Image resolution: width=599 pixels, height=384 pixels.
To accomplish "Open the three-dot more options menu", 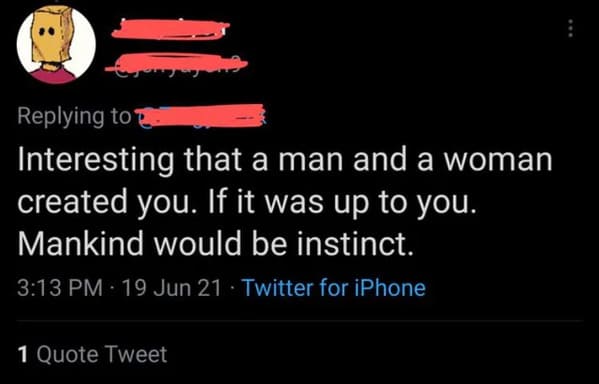I will 570,29.
